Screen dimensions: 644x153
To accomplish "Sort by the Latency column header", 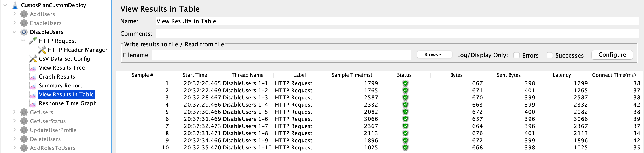I will point(561,75).
